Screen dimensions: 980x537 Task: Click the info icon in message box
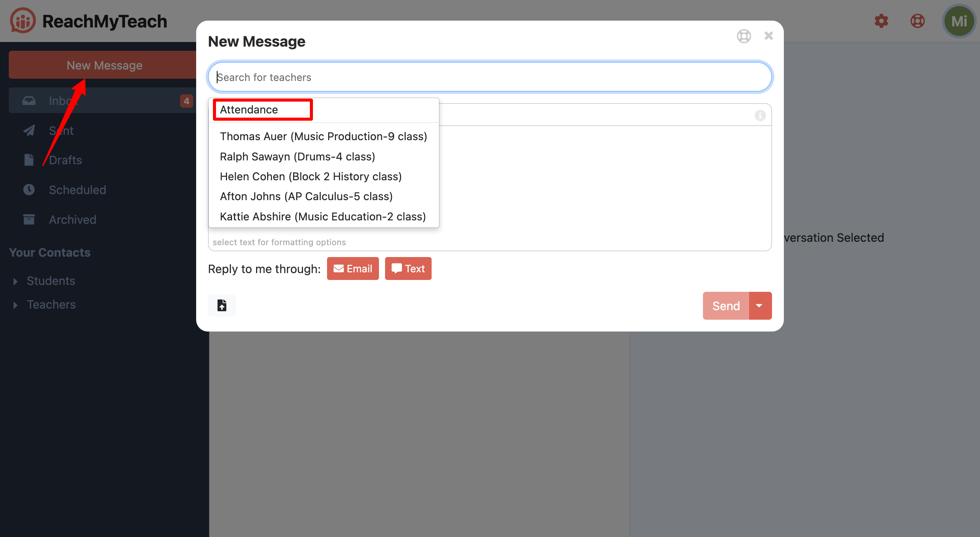coord(760,115)
